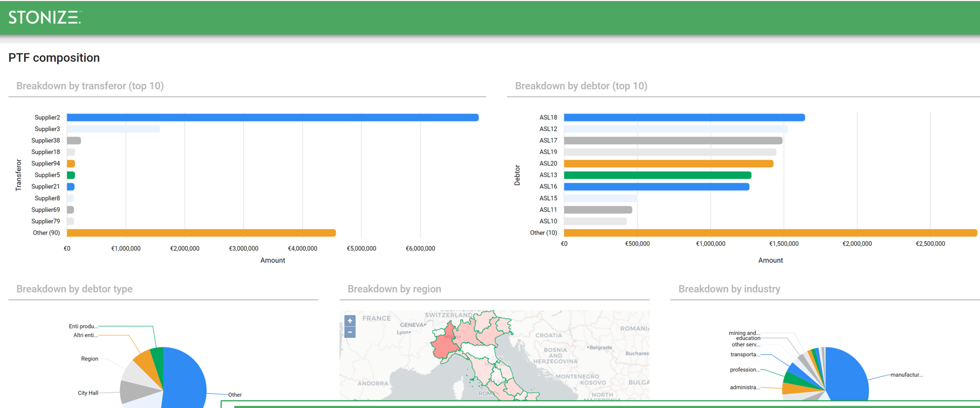This screenshot has height=408, width=980.
Task: Click 'Enti produ...' pie label
Action: click(x=83, y=326)
